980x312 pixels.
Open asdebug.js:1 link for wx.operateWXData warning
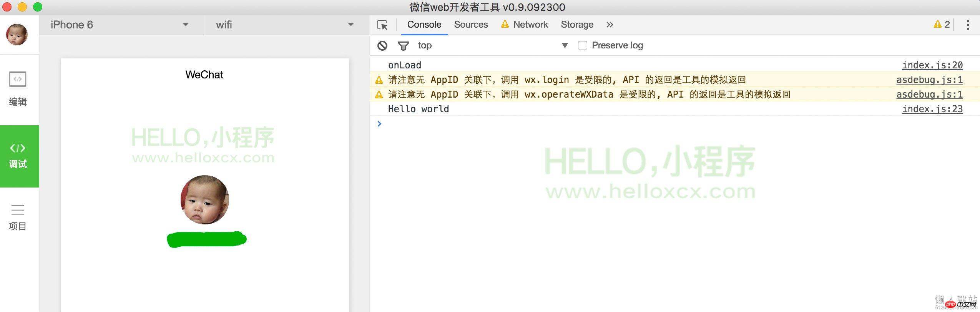(x=930, y=94)
